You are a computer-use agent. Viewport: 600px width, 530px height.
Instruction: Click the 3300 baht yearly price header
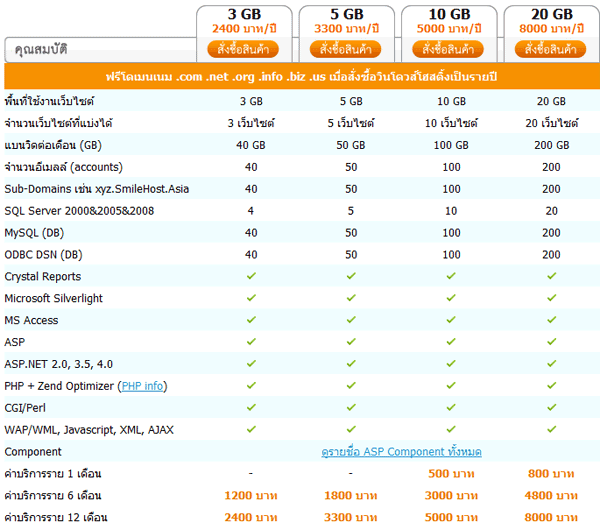pos(347,29)
